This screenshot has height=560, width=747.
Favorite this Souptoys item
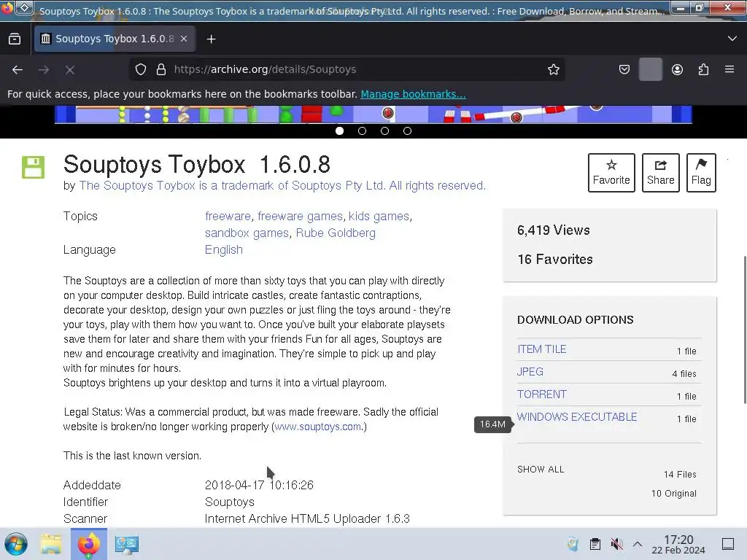click(611, 173)
